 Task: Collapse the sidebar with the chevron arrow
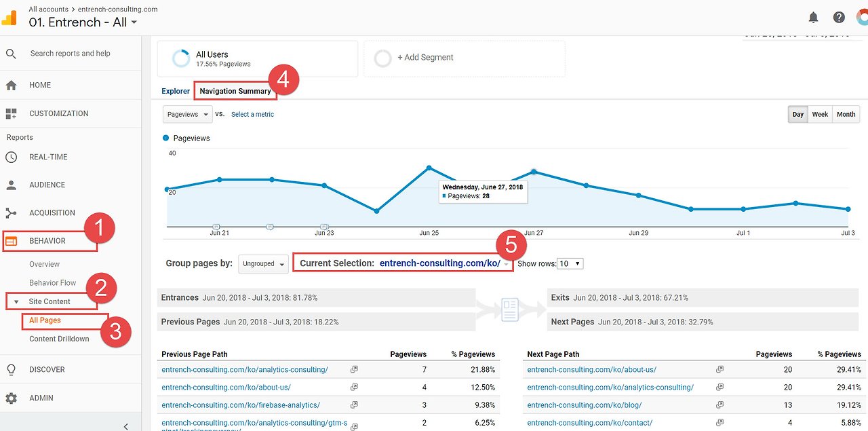click(126, 426)
